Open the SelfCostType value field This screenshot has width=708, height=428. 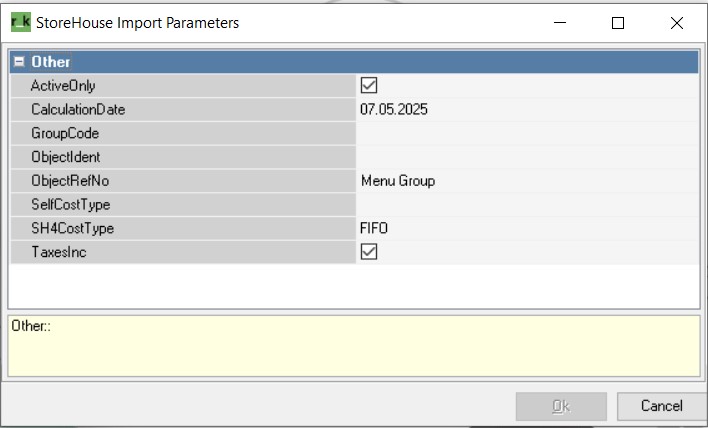pyautogui.click(x=527, y=205)
